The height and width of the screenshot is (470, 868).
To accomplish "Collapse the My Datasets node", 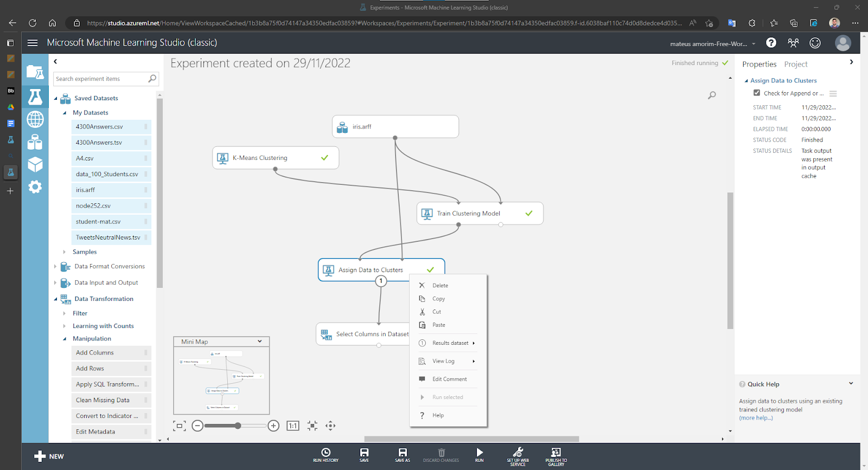I will tap(65, 113).
